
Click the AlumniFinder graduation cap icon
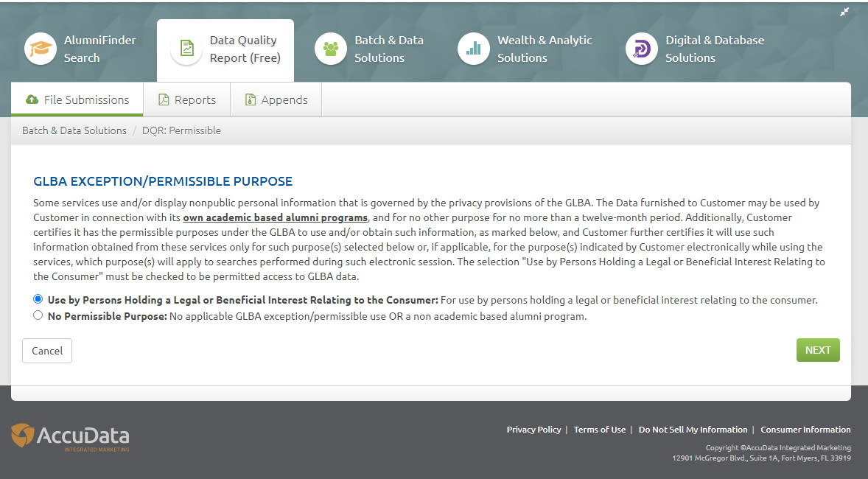[41, 49]
